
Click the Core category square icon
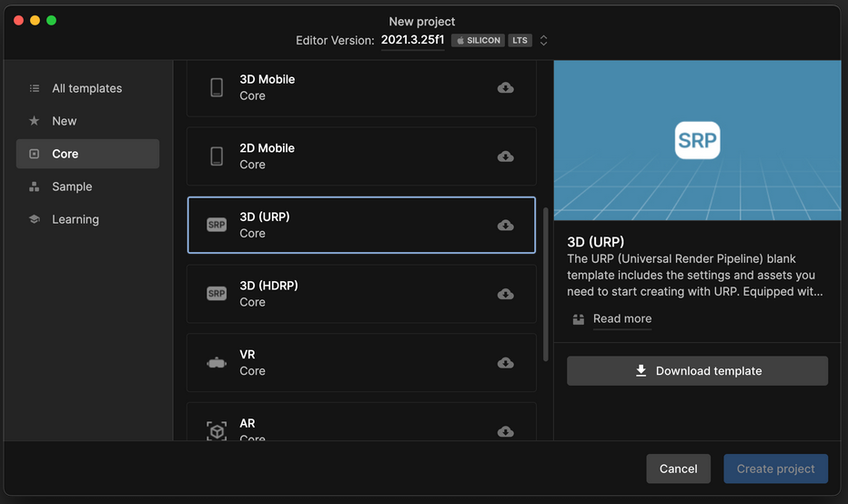coord(34,154)
